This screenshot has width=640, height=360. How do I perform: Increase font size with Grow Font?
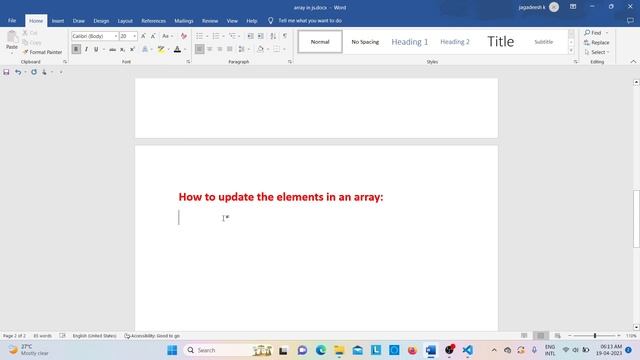143,36
